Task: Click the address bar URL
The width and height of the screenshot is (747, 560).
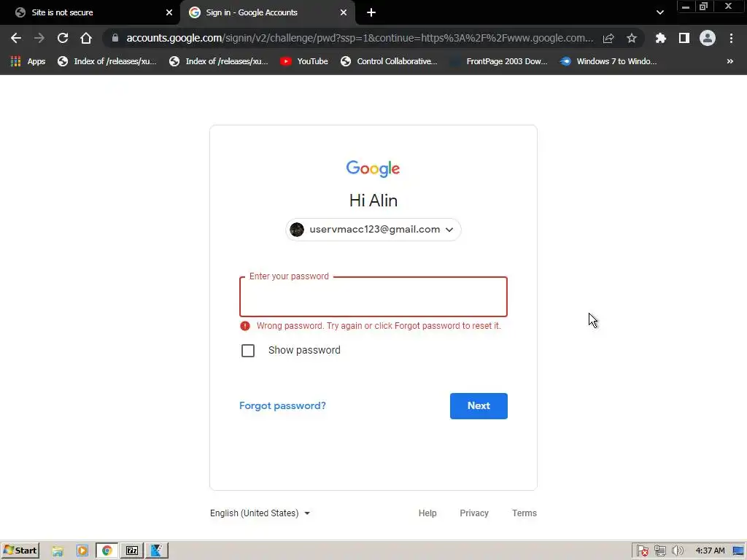Action: click(x=360, y=38)
